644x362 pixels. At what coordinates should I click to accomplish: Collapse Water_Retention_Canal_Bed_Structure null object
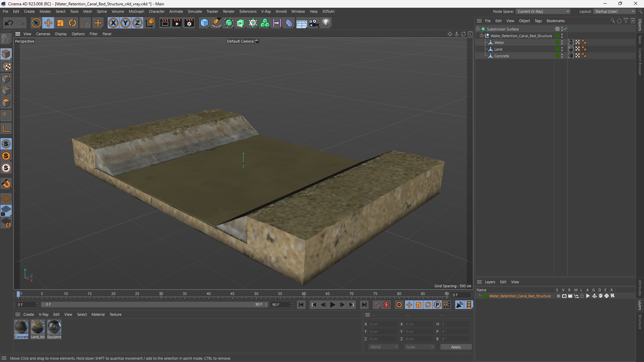482,36
